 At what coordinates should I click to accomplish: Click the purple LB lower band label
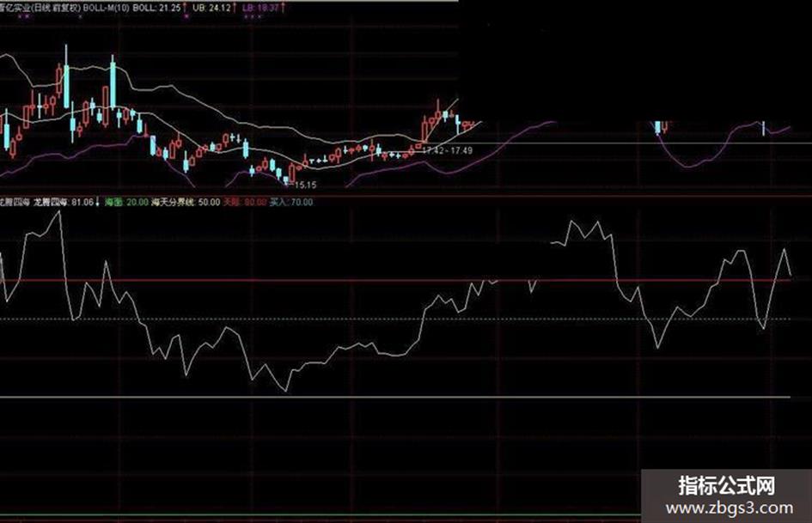coord(260,8)
